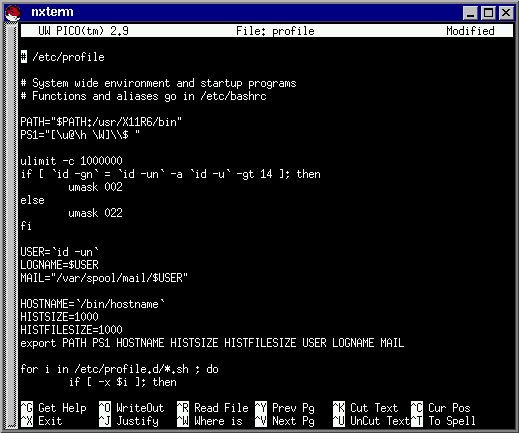The width and height of the screenshot is (519, 433).
Task: Click the ^G Get Help shortcut
Action: tap(54, 408)
